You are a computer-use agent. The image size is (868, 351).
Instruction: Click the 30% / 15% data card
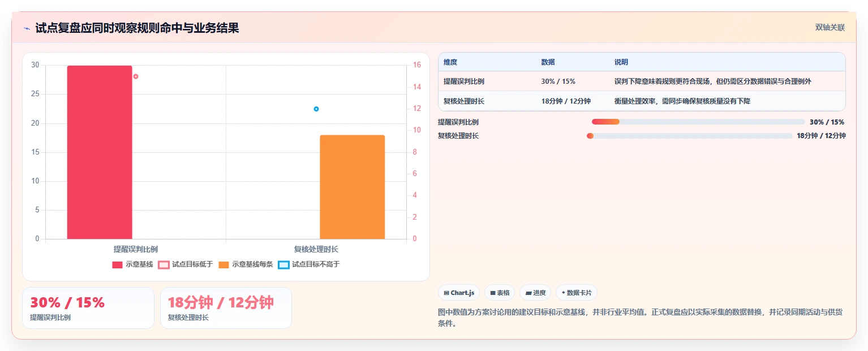[88, 308]
